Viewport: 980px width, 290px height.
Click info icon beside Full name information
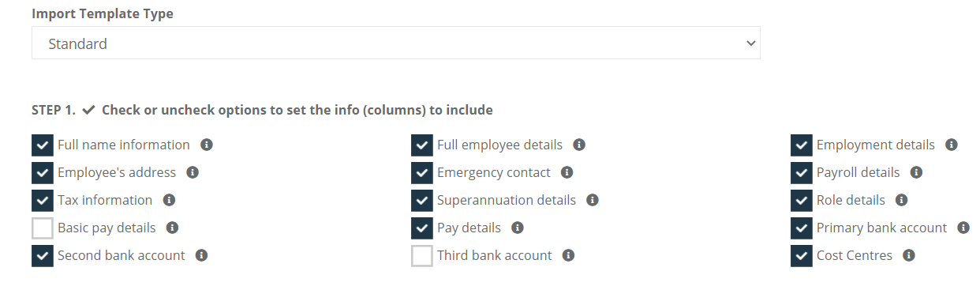tap(207, 145)
